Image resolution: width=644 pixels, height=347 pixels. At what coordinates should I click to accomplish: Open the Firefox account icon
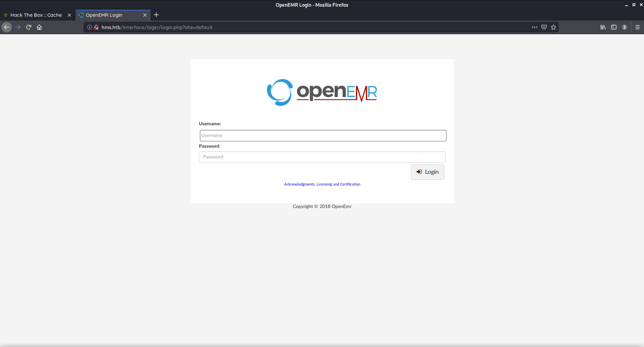(x=625, y=27)
